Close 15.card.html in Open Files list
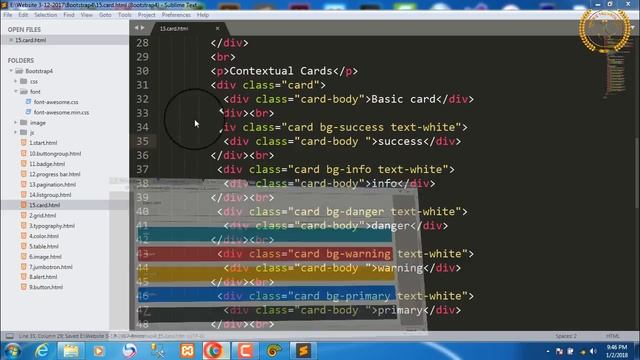The image size is (640, 360). tap(11, 40)
